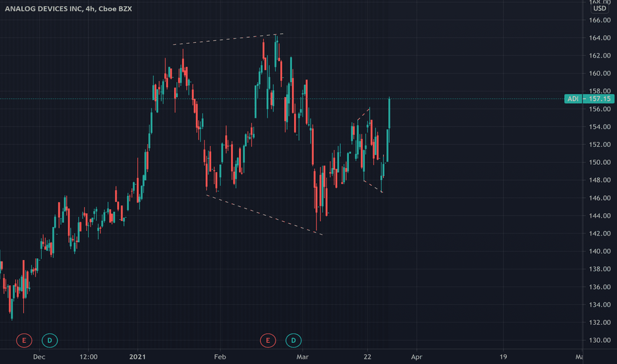Click the 19 time axis label
This screenshot has width=617, height=364.
(503, 357)
